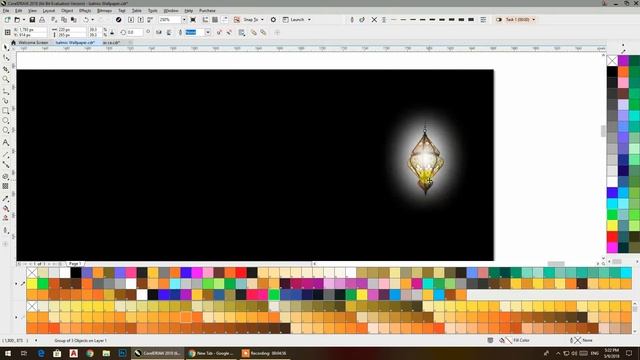This screenshot has width=640, height=360.
Task: Select the Rectangle tool
Action: point(6,111)
